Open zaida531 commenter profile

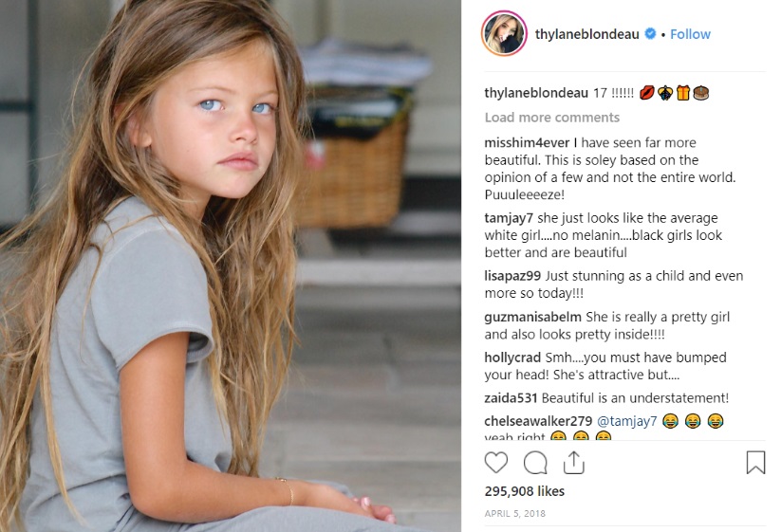pyautogui.click(x=511, y=398)
